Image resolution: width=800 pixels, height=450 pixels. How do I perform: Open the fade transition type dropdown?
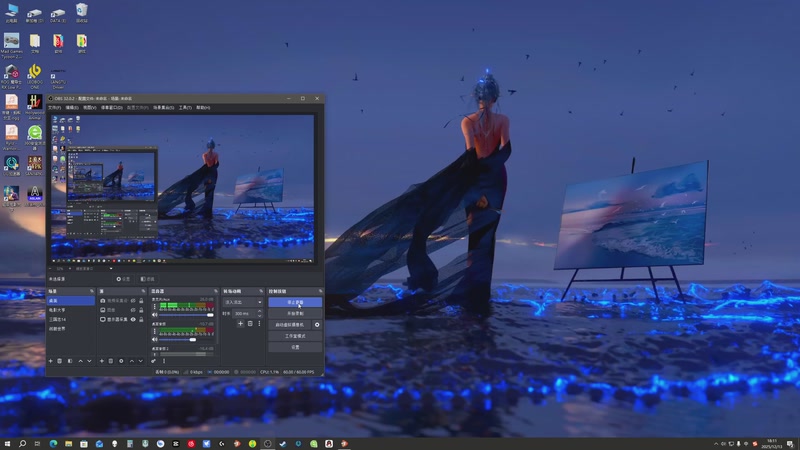(243, 302)
